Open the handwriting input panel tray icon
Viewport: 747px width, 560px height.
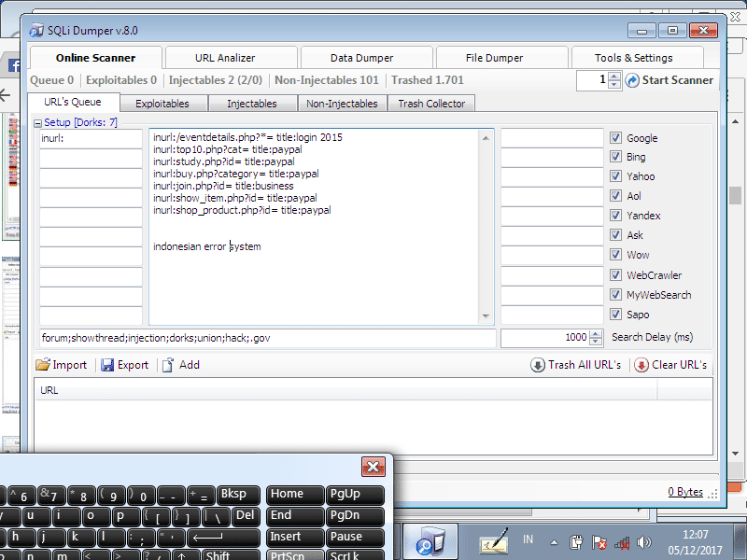click(x=494, y=541)
